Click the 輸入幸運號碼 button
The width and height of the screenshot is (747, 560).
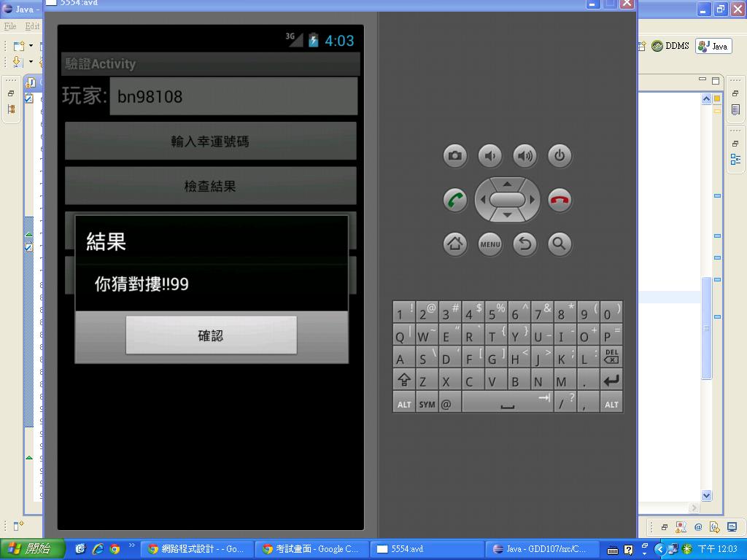(x=210, y=141)
